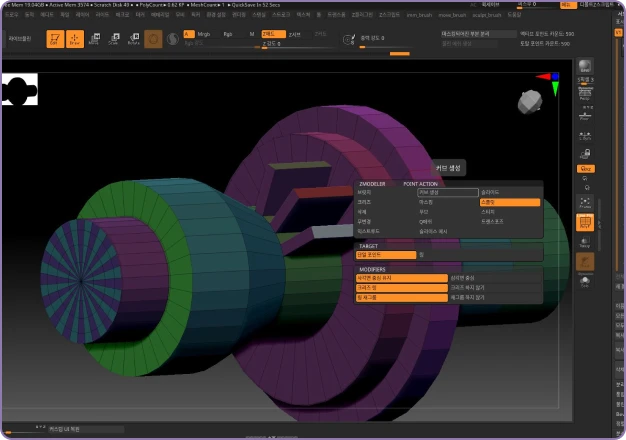Activate the Edit mode button
Image resolution: width=626 pixels, height=440 pixels.
click(x=55, y=39)
